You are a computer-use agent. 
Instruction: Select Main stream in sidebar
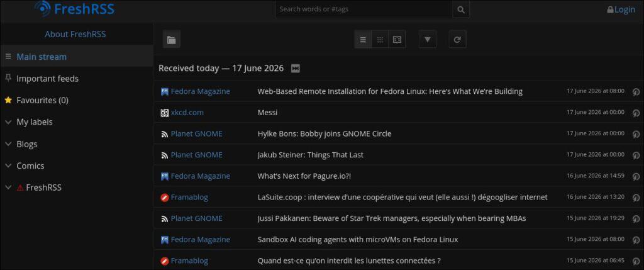point(42,57)
